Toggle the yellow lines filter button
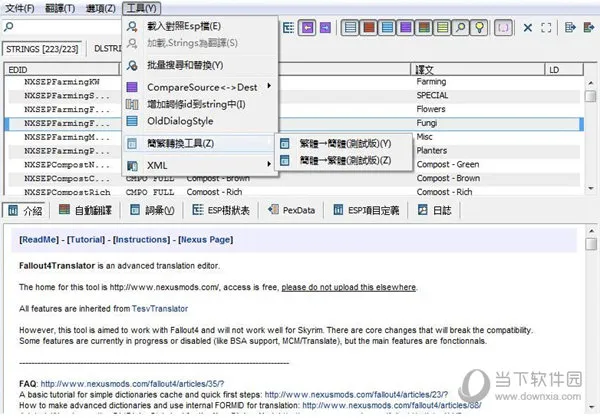The image size is (600, 419). pyautogui.click(x=442, y=28)
